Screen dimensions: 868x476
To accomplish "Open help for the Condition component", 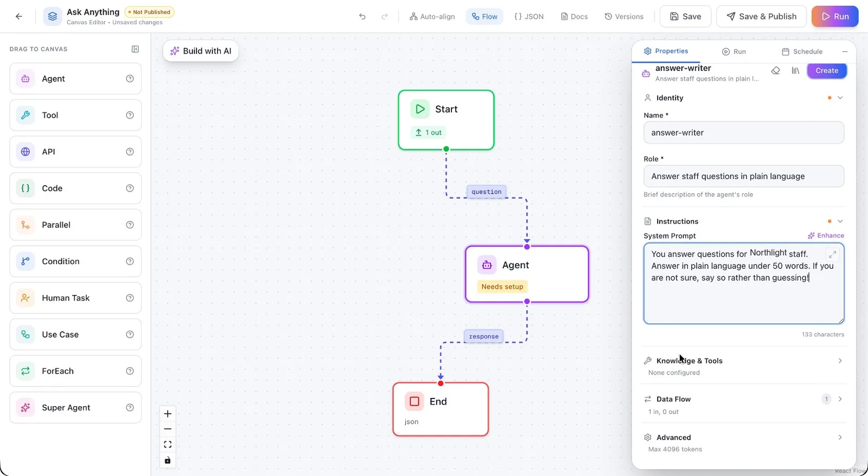I will [130, 261].
